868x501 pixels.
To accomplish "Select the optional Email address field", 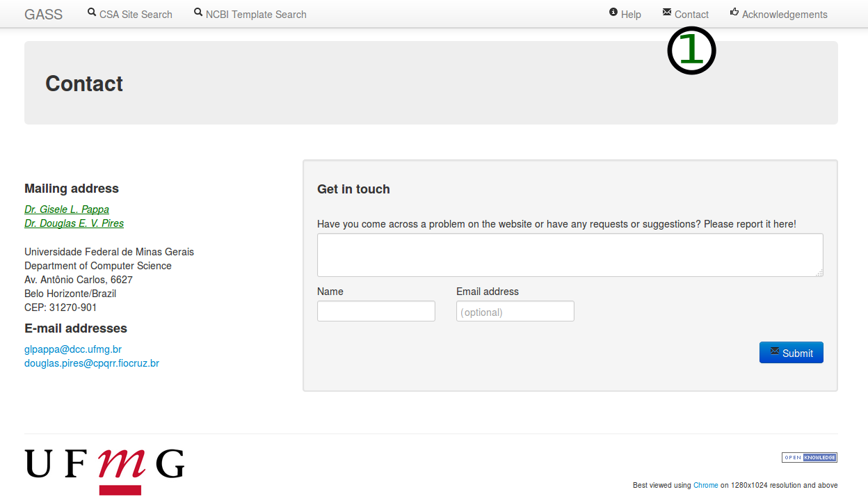I will click(x=515, y=311).
